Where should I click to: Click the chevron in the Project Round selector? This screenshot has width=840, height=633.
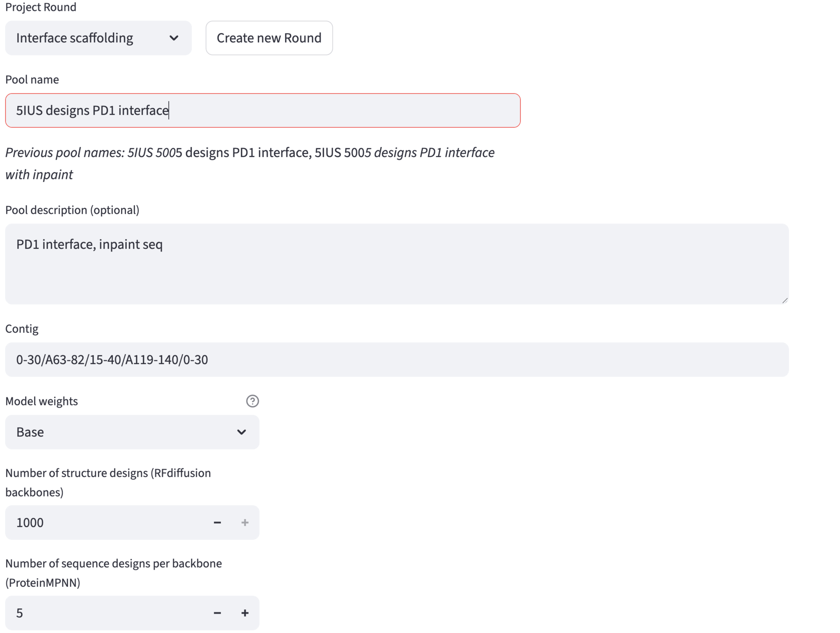click(x=174, y=38)
